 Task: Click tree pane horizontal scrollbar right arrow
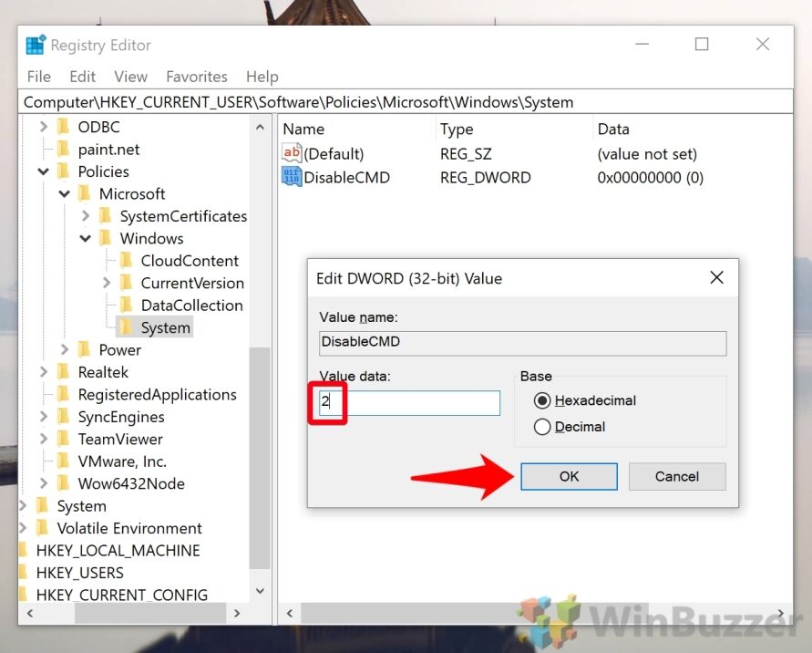click(237, 613)
